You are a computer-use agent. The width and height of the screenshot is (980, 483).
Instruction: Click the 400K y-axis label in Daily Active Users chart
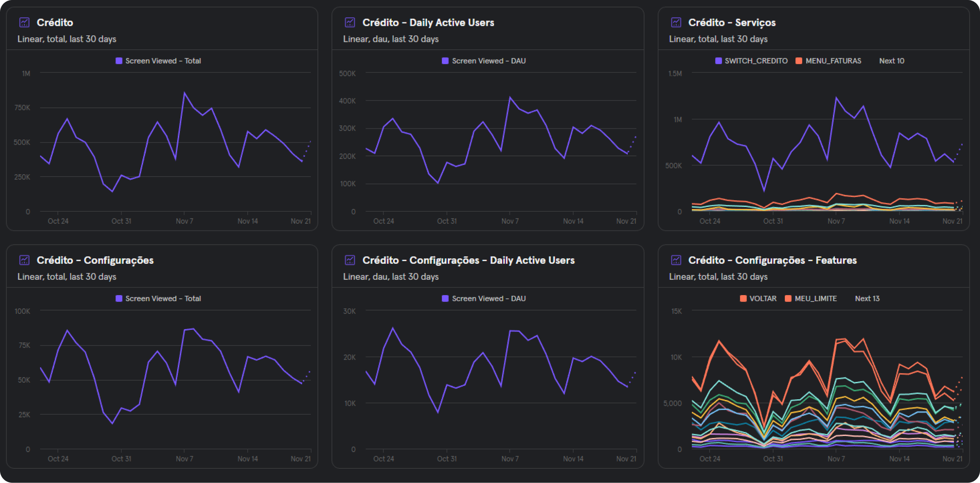(x=347, y=101)
